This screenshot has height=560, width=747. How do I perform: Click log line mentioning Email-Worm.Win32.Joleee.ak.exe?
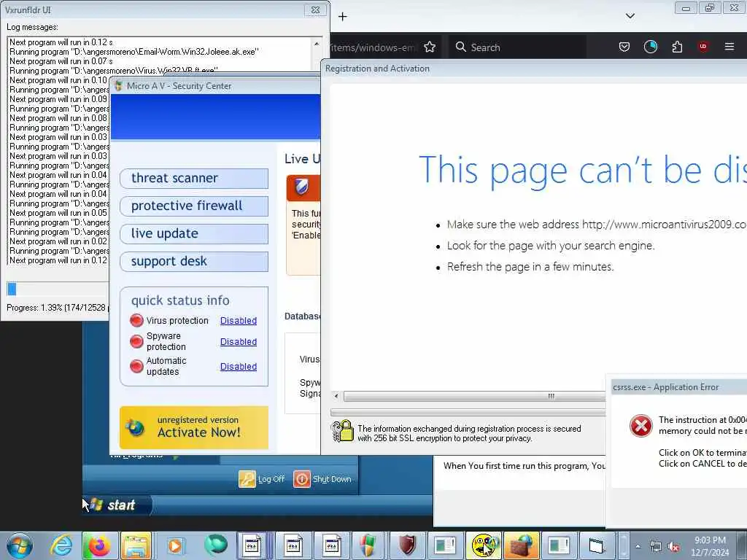(134, 52)
